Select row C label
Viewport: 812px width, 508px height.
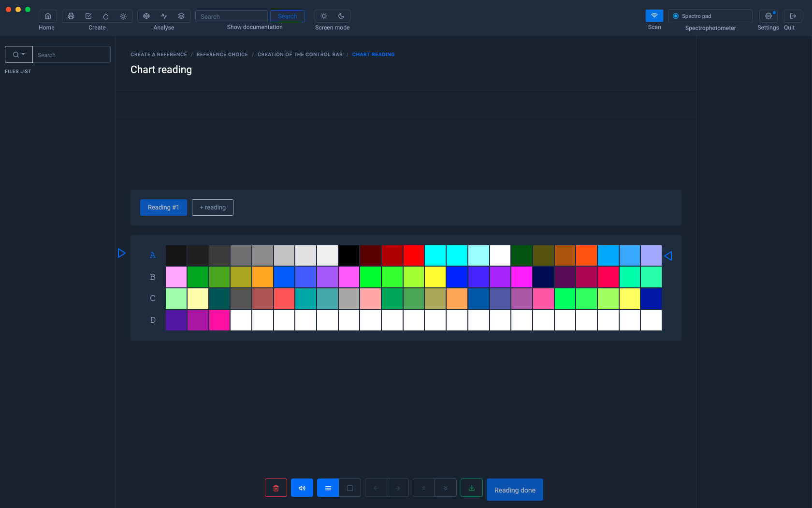click(153, 299)
